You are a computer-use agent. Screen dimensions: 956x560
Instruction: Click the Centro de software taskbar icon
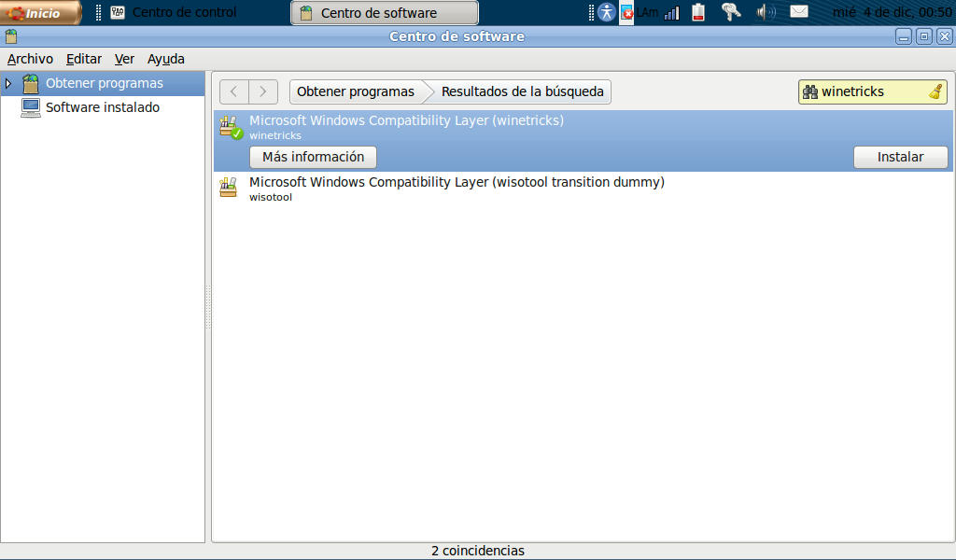point(306,13)
